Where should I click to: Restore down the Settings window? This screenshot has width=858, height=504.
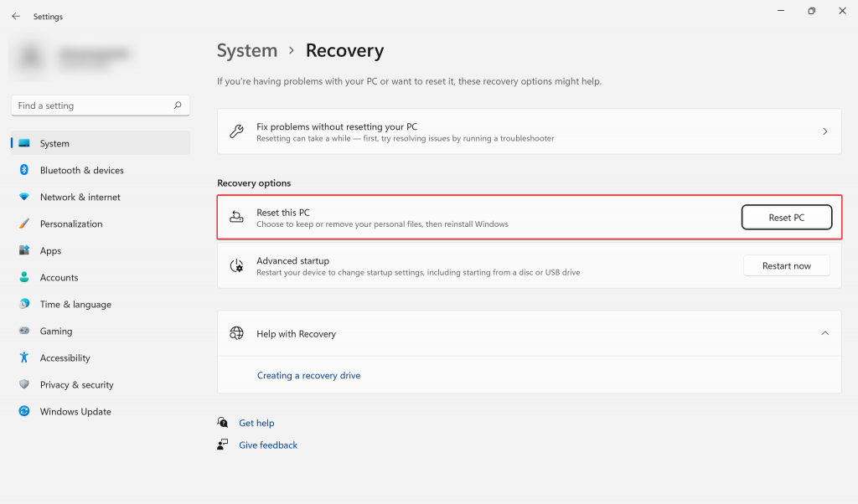point(811,11)
